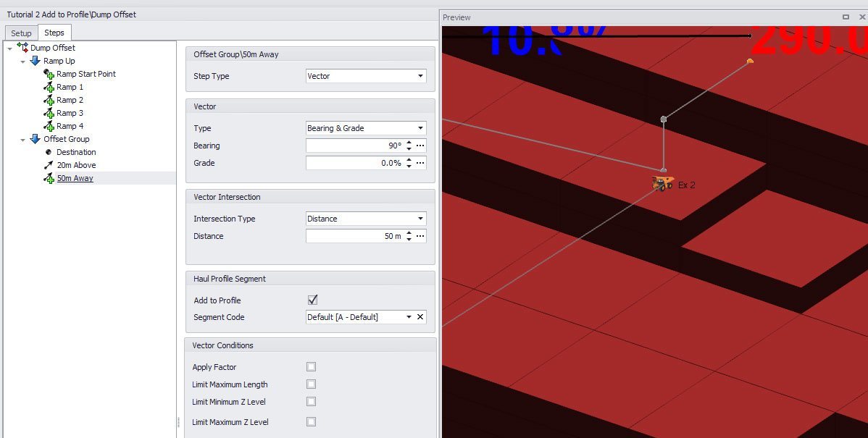
Task: Select the Steps tab
Action: point(54,33)
